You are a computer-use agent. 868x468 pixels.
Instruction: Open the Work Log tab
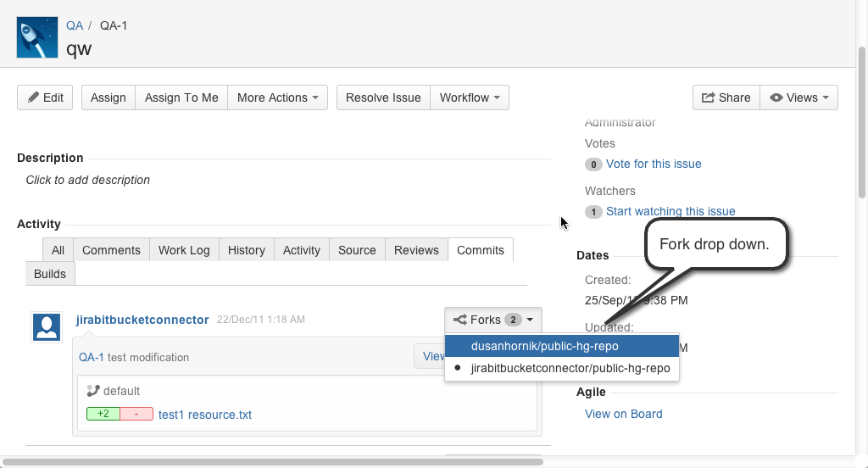[184, 250]
